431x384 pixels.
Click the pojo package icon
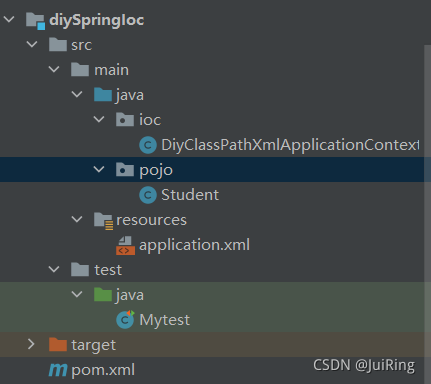(x=125, y=170)
